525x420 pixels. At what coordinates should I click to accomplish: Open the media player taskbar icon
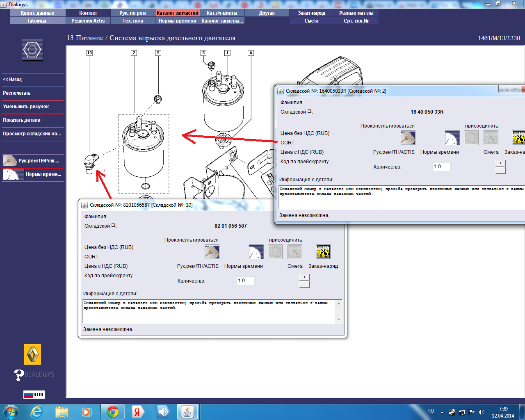[87, 412]
